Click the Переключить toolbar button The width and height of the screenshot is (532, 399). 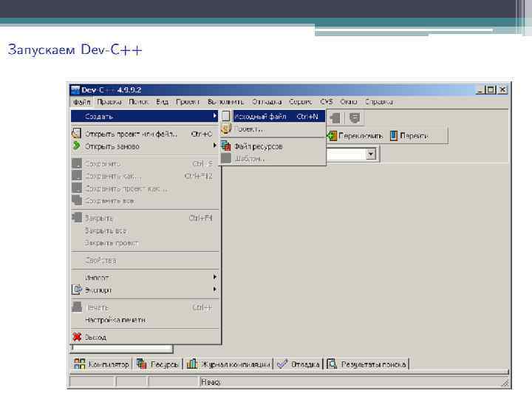click(355, 136)
